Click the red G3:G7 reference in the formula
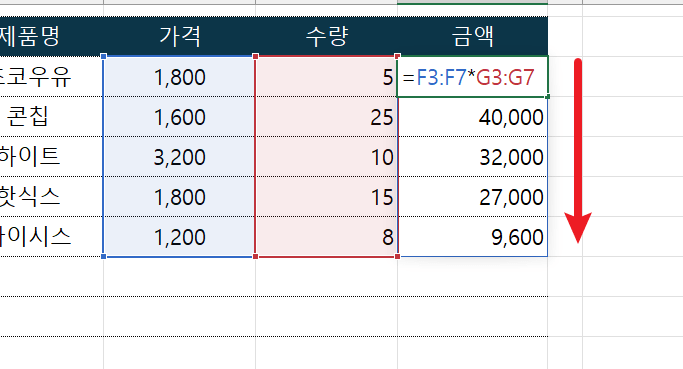This screenshot has width=683, height=369. [x=505, y=78]
